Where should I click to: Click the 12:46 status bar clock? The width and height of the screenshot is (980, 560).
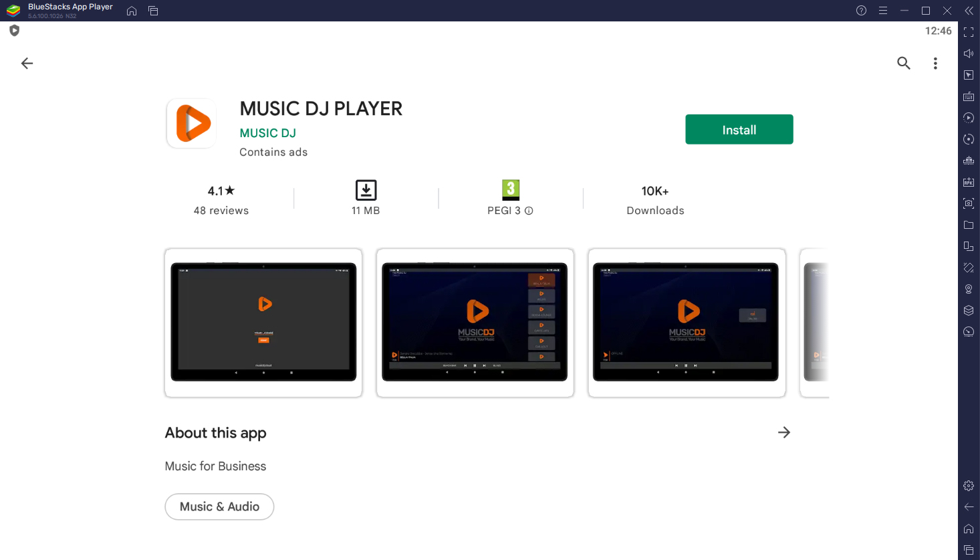(938, 31)
